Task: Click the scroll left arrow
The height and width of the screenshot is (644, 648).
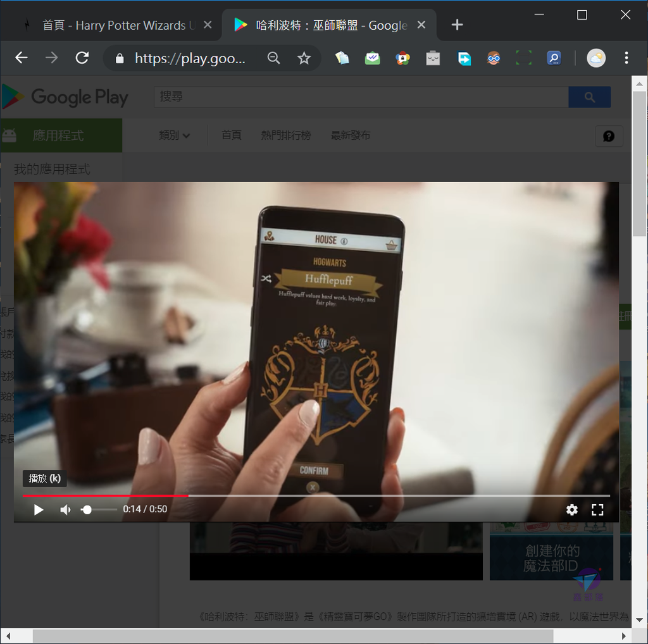Action: point(8,636)
